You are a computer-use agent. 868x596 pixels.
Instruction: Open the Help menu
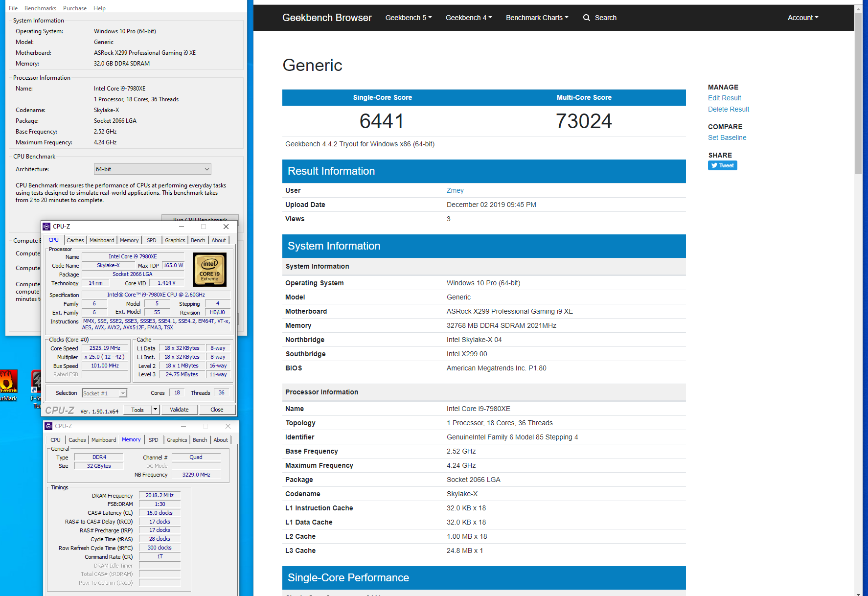(x=99, y=8)
